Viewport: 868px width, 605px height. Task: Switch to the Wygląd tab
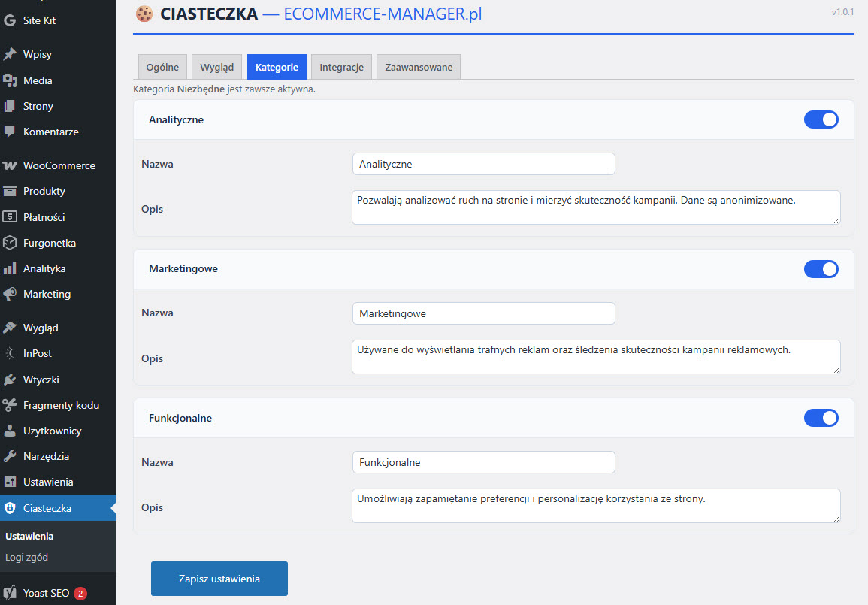216,67
